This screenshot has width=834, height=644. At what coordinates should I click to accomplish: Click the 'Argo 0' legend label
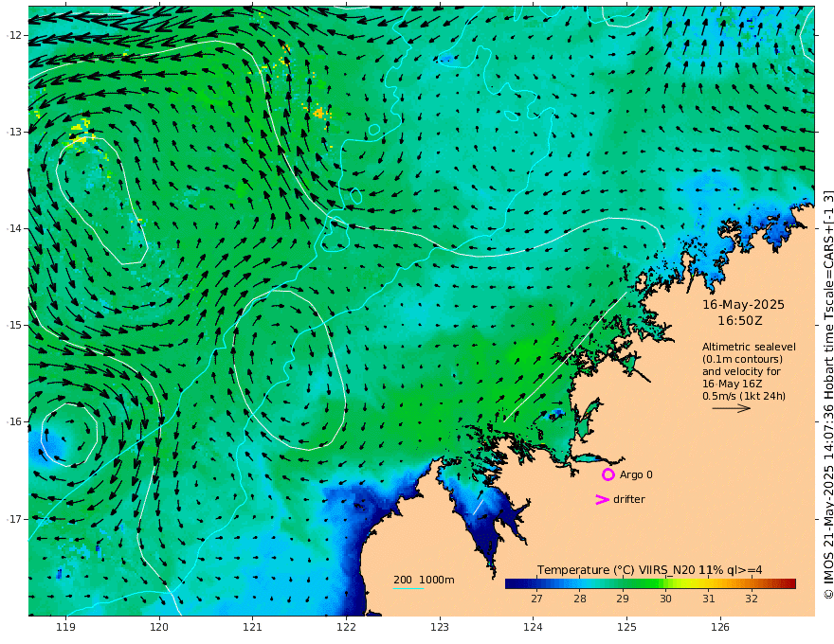(636, 474)
